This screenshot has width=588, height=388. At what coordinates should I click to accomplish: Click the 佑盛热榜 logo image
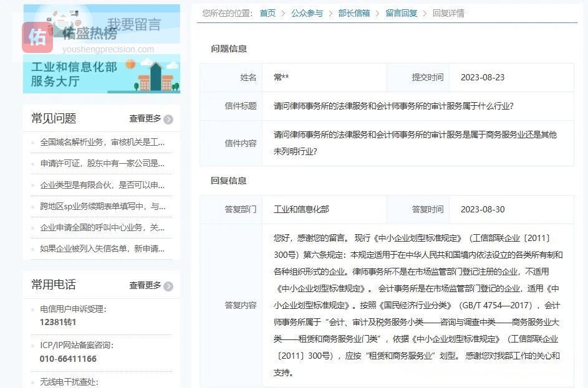[39, 36]
